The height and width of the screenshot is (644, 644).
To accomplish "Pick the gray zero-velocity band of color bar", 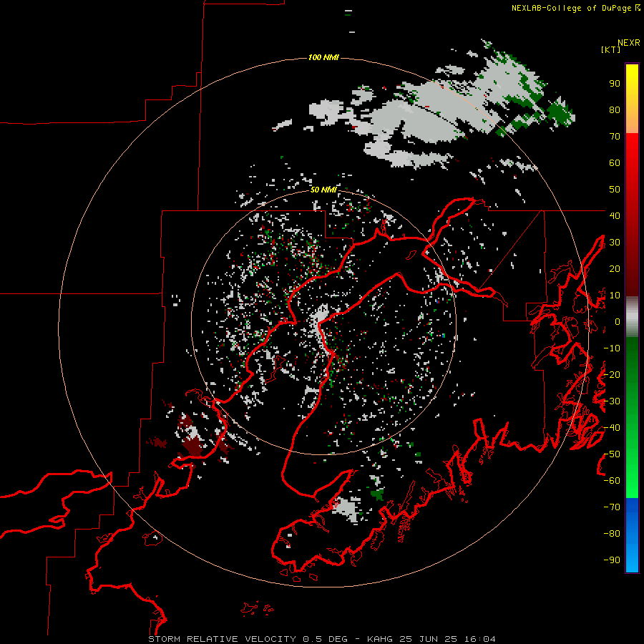I will [632, 317].
